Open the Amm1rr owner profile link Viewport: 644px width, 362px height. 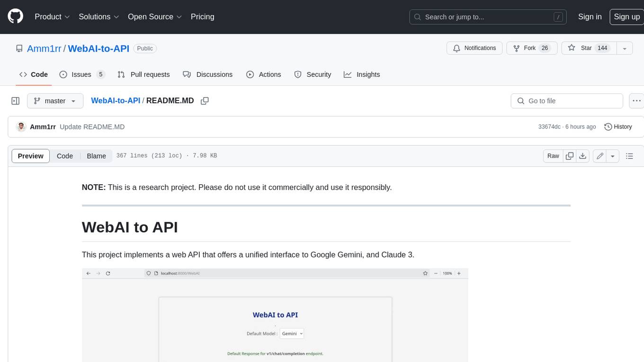tap(44, 48)
